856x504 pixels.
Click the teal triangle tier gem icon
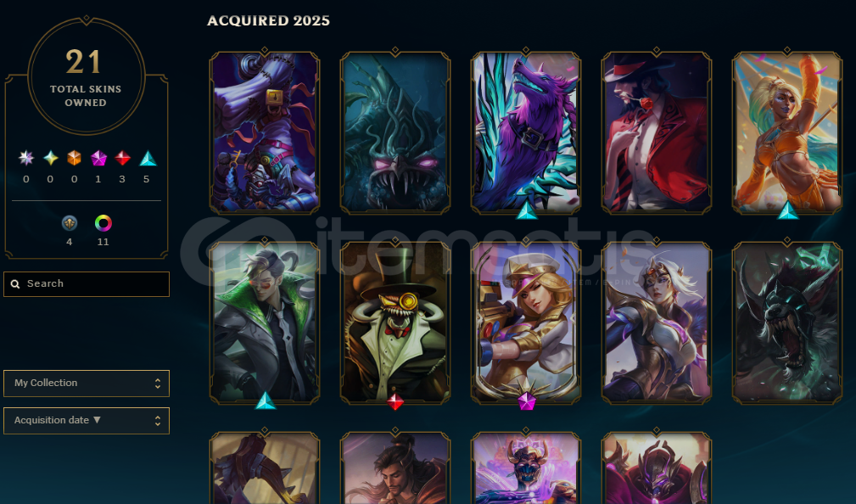coord(148,159)
